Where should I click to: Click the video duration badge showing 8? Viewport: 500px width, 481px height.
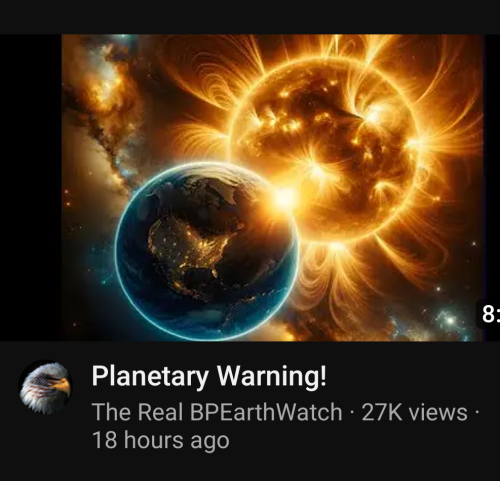489,314
